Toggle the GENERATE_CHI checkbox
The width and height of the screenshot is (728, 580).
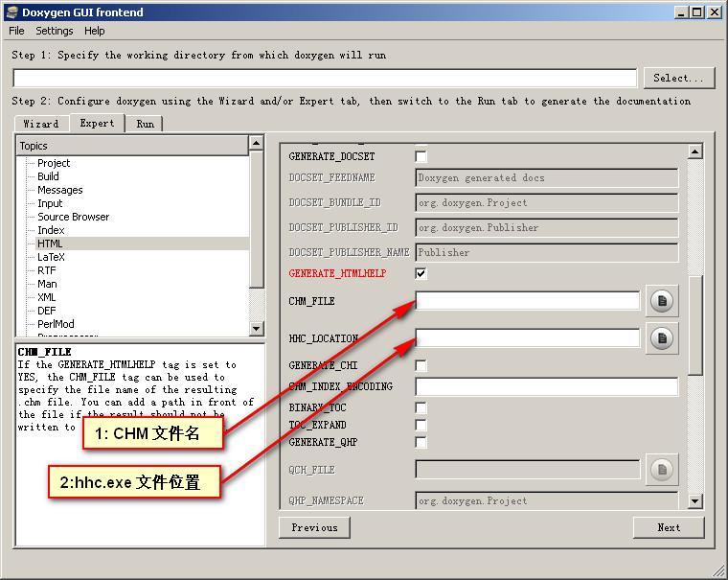pos(421,366)
